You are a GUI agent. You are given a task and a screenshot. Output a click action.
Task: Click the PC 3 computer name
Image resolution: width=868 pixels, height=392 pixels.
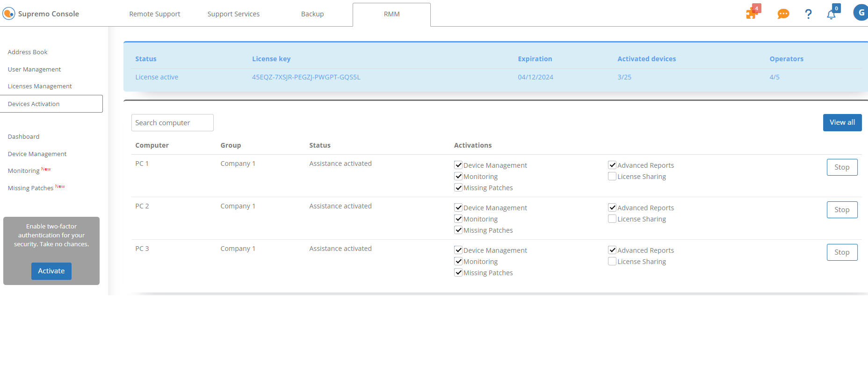click(142, 249)
